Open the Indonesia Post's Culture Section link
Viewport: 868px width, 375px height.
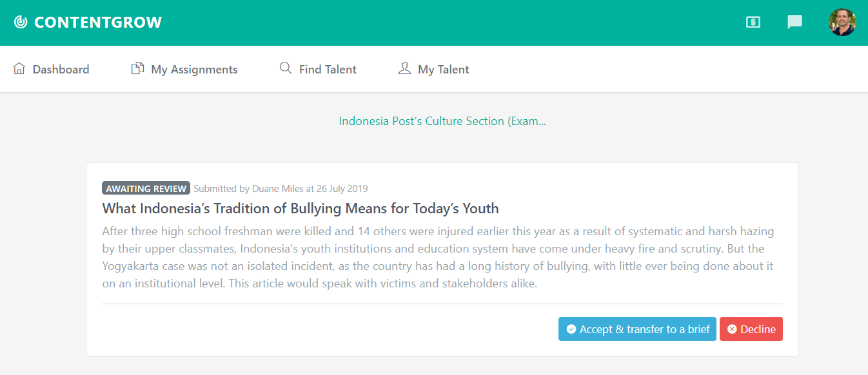tap(442, 121)
